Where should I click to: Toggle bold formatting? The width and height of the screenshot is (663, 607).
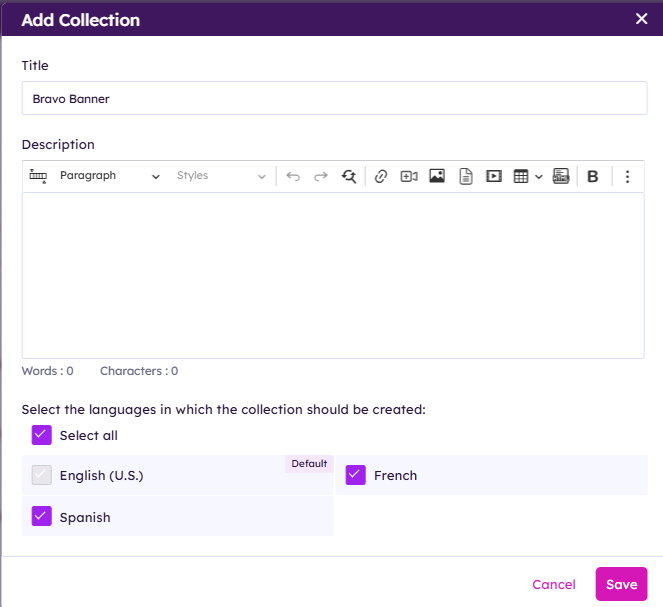point(593,176)
